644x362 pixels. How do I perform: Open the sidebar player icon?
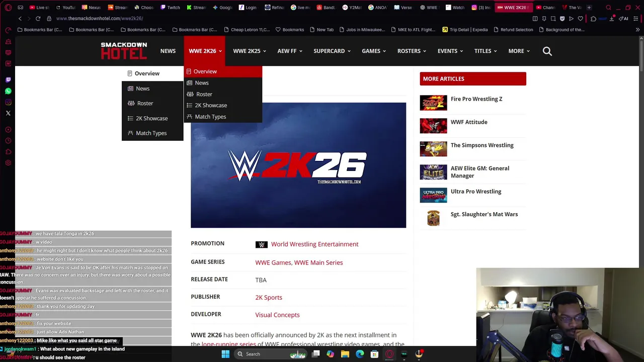tap(8, 130)
